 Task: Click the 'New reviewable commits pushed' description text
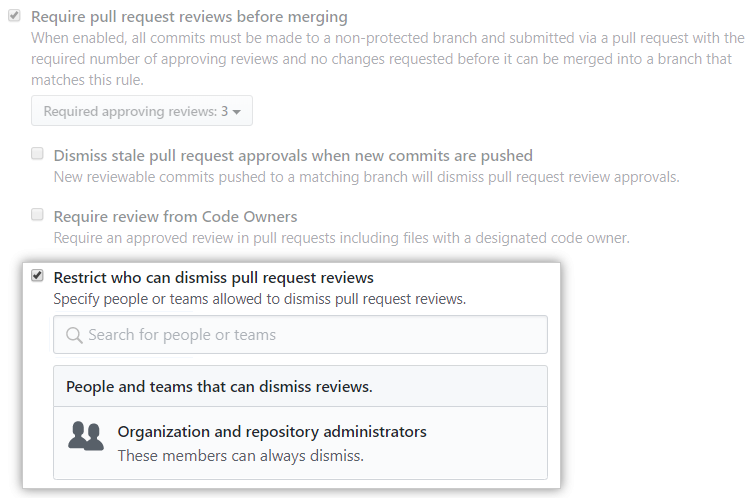point(366,177)
